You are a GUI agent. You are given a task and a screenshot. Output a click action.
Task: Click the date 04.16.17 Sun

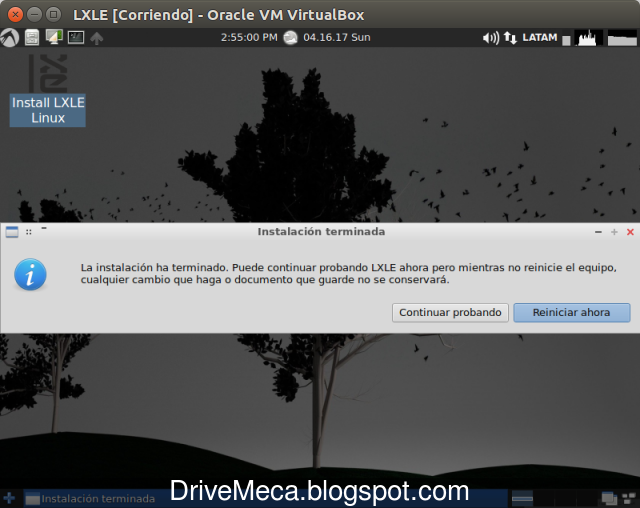(x=337, y=38)
